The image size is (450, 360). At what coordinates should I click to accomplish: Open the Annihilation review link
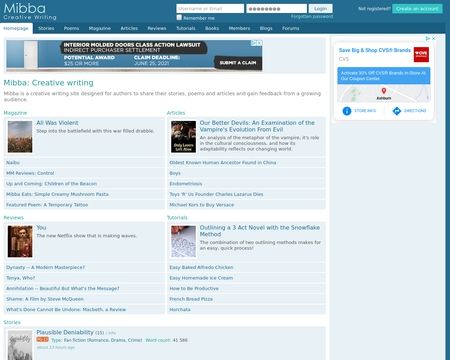63,288
